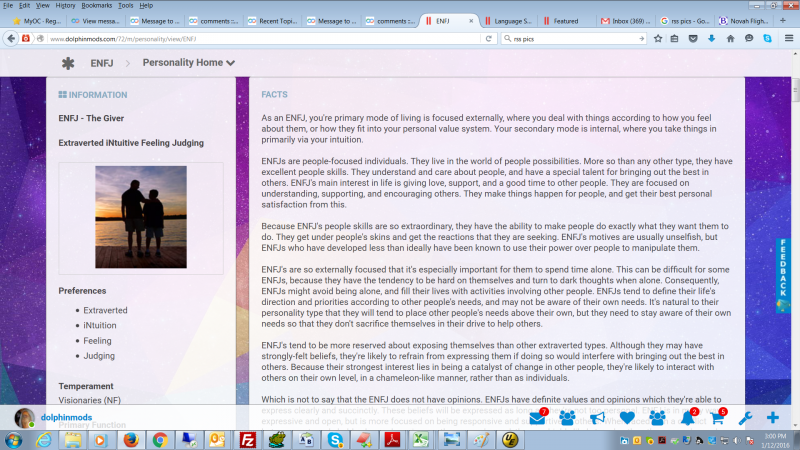This screenshot has height=450, width=800.
Task: Expand the Personality Home dropdown
Action: (x=188, y=63)
